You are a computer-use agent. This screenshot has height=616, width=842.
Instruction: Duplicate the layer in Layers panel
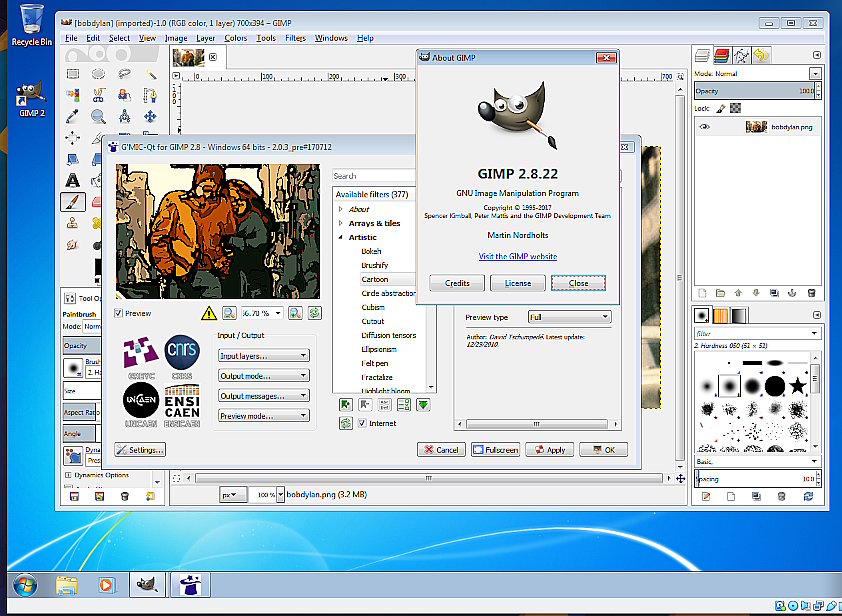(774, 293)
